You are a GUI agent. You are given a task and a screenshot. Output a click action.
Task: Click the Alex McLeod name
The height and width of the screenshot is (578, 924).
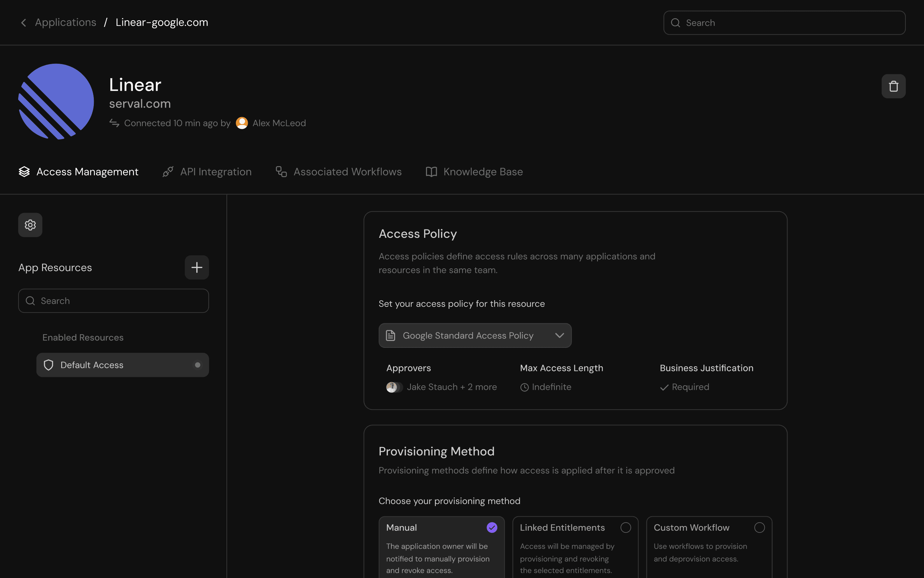279,123
